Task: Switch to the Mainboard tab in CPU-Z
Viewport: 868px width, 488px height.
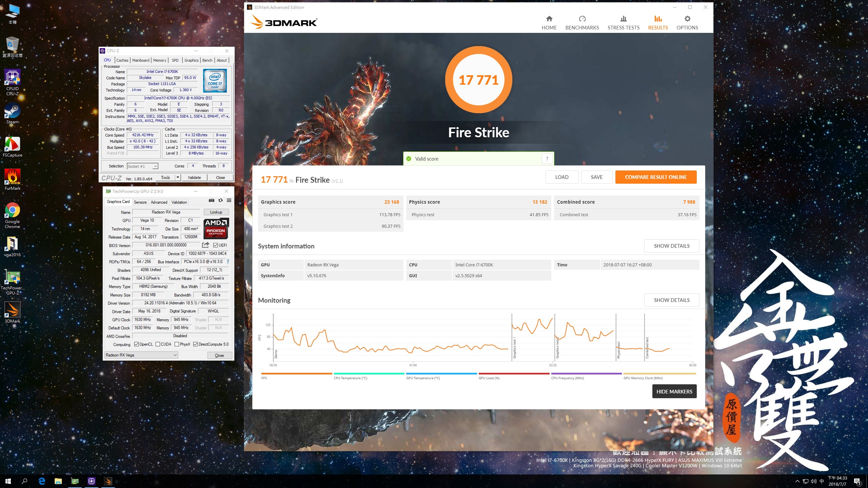Action: 141,60
